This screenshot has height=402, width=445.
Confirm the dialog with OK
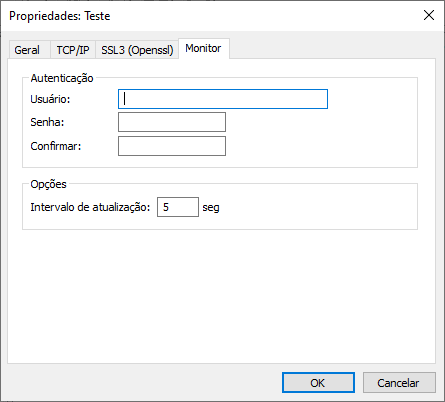click(x=318, y=383)
